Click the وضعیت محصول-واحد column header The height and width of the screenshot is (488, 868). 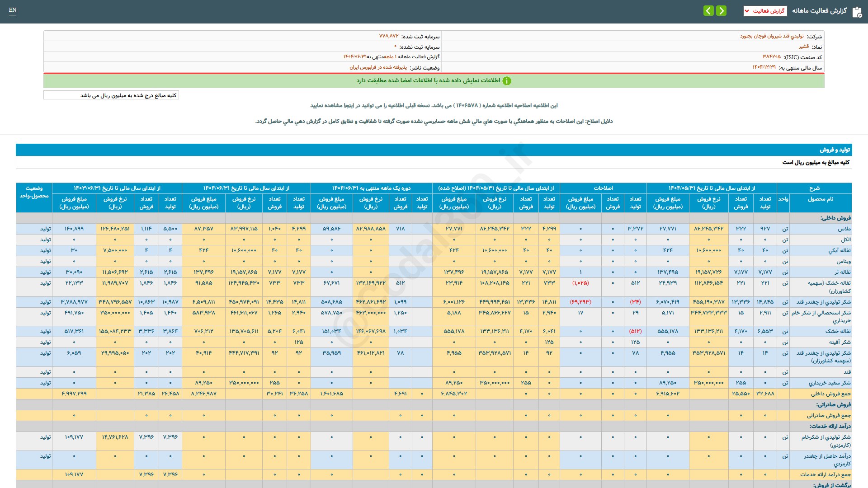(34, 192)
